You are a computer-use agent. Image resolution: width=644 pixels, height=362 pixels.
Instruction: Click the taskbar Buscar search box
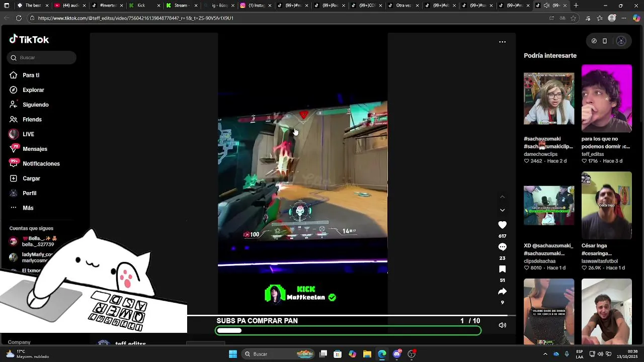(x=279, y=354)
